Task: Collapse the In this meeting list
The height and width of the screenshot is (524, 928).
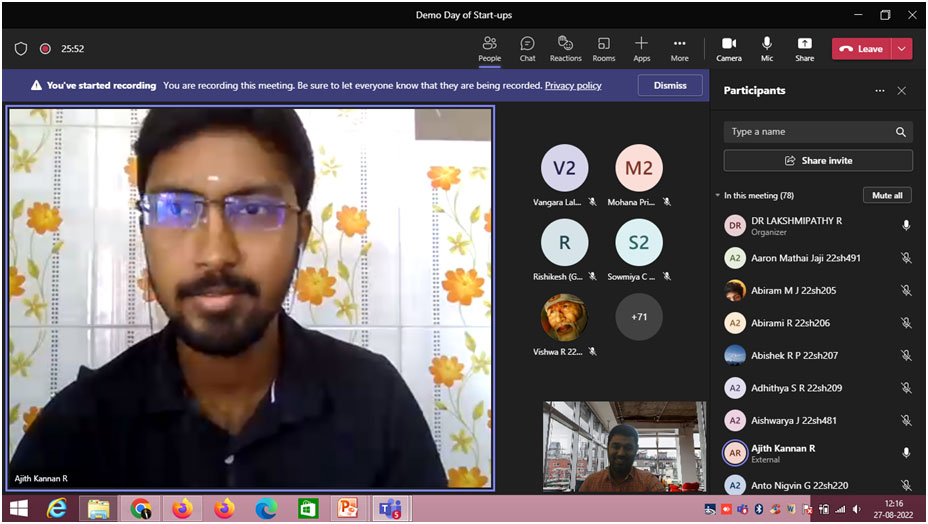Action: click(x=717, y=196)
